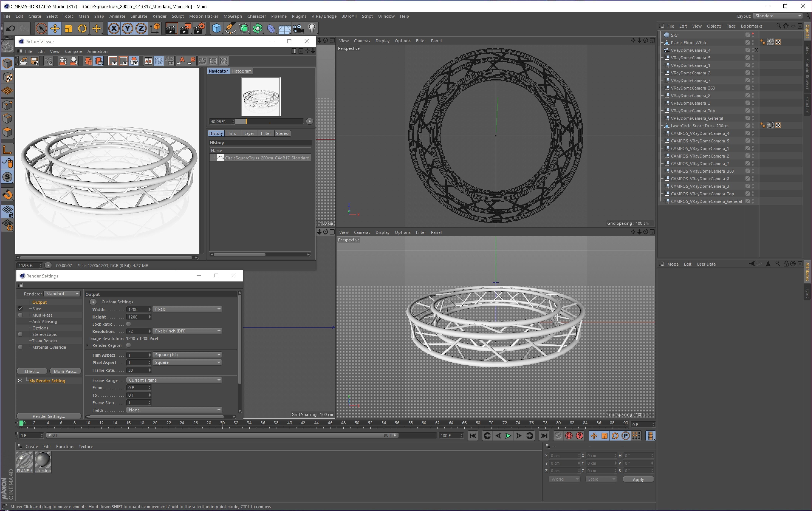Select the Live Selection tool
The height and width of the screenshot is (511, 812).
click(41, 29)
